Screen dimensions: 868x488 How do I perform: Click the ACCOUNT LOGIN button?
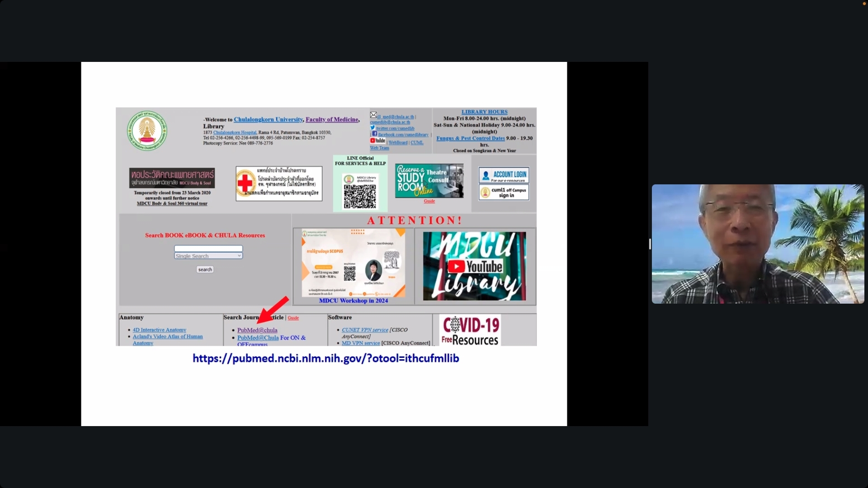pos(504,175)
